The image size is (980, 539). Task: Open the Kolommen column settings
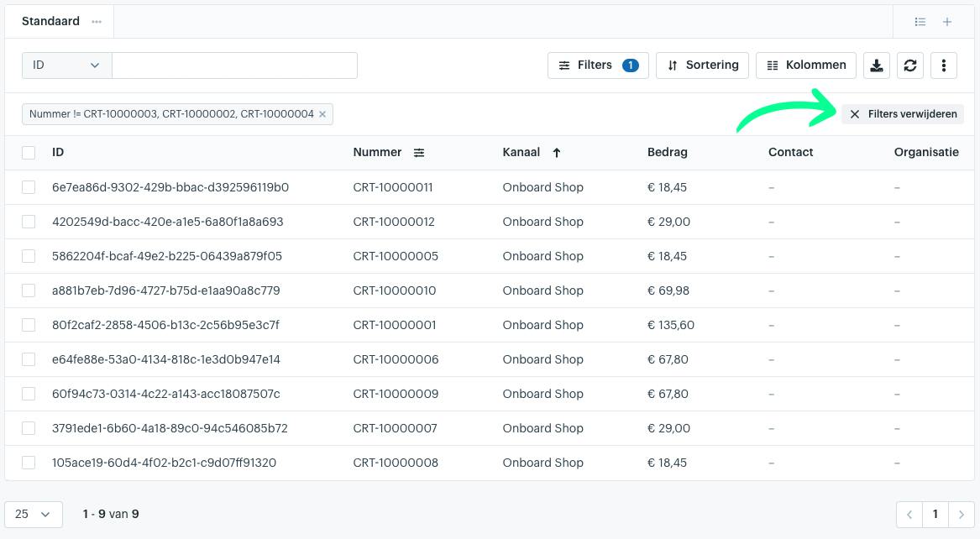click(x=805, y=65)
